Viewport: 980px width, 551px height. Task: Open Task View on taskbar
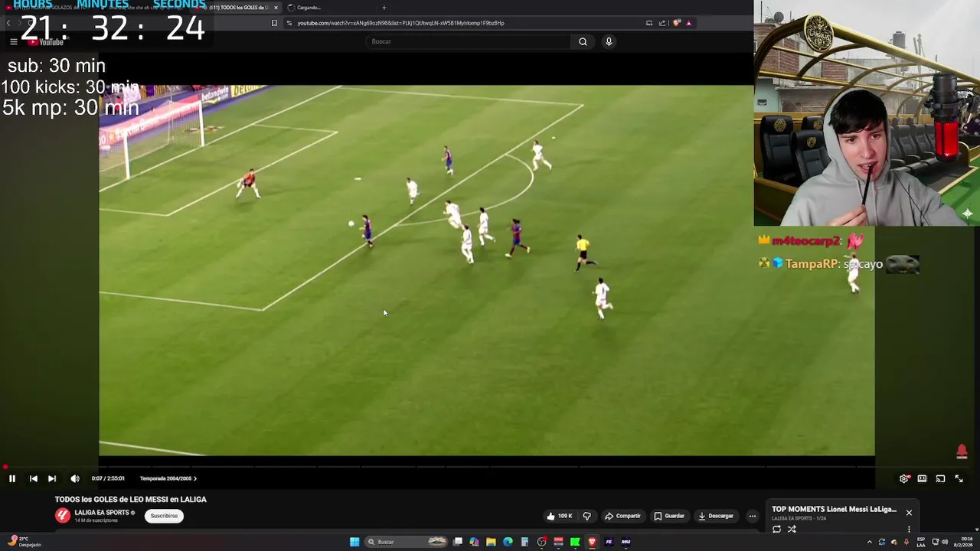(x=458, y=542)
